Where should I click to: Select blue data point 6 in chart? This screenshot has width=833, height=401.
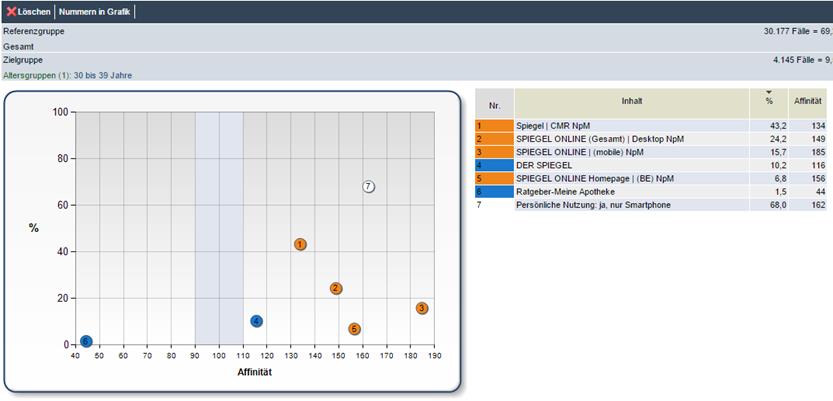pos(86,342)
